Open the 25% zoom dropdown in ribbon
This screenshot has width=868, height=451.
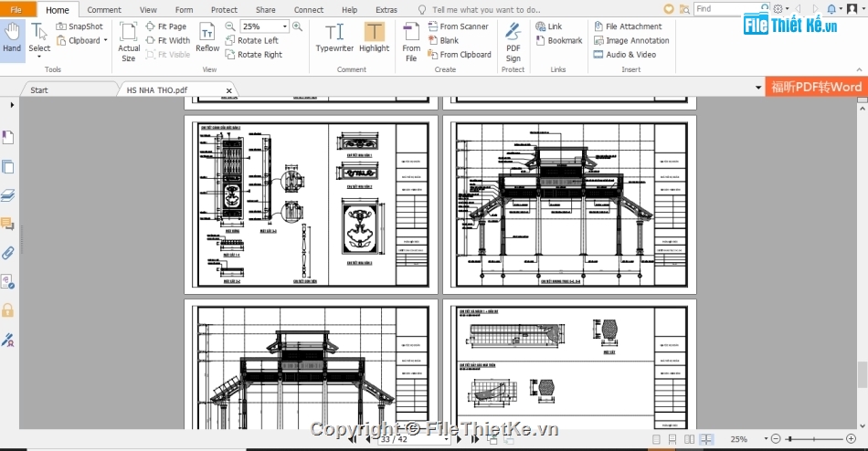284,26
